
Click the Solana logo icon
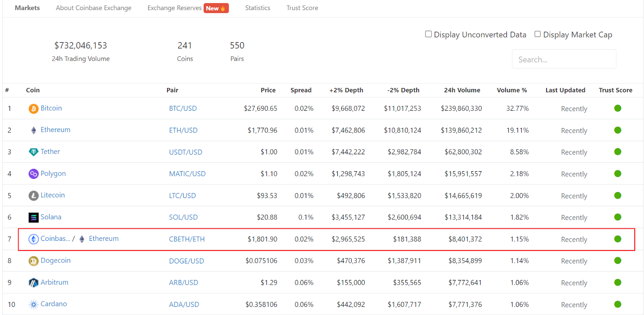[x=33, y=218]
